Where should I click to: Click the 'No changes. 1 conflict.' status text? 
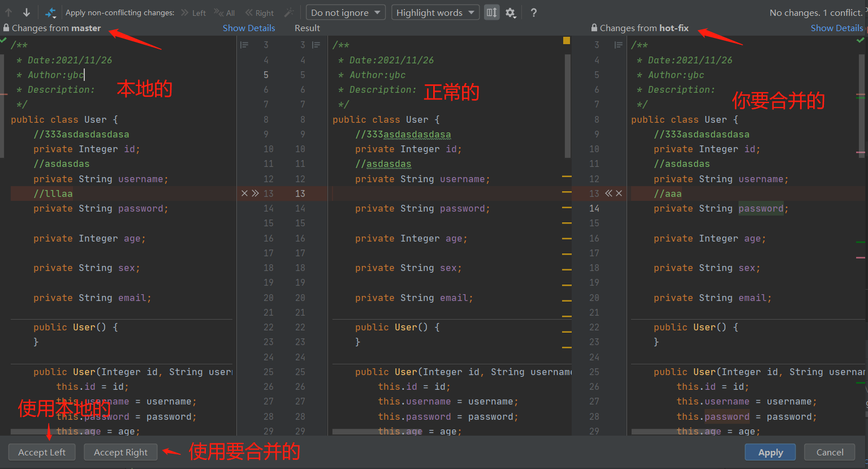816,12
